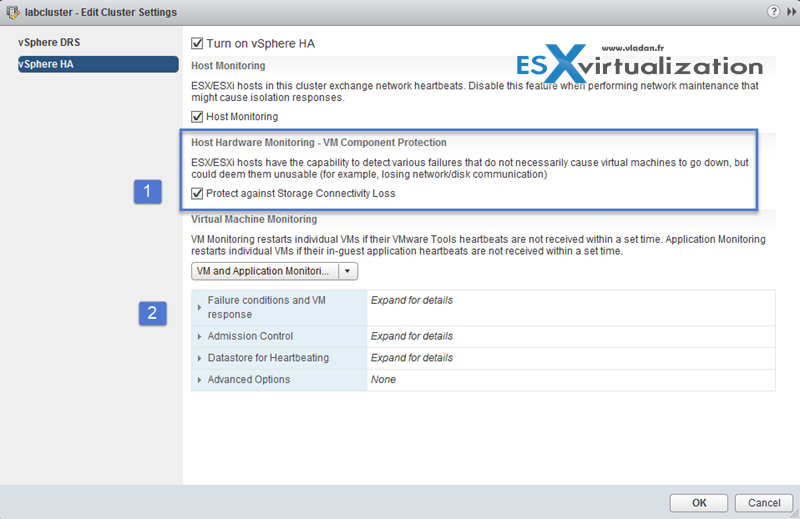
Task: Click the 'Host Hardware Monitoring - VM Component Protection' heading
Action: pos(319,142)
